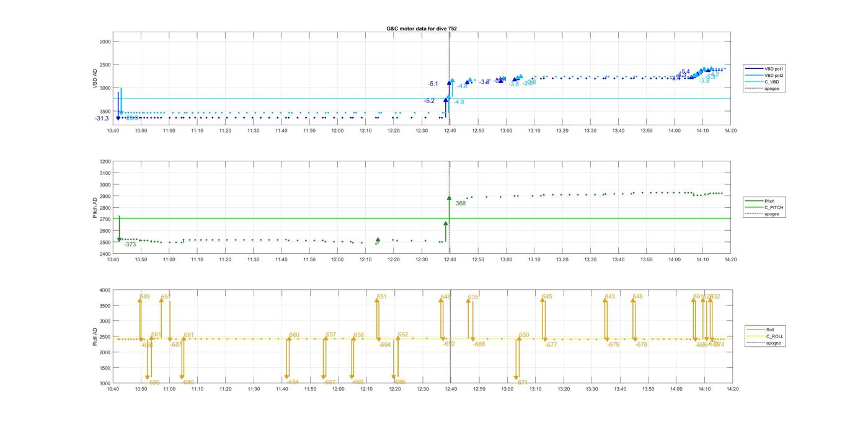Click the '-677' roll data label
The image size is (868, 430).
551,344
